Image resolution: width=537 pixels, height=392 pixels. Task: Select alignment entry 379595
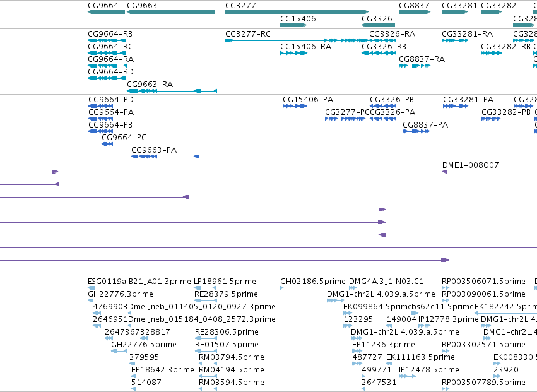[144, 357]
